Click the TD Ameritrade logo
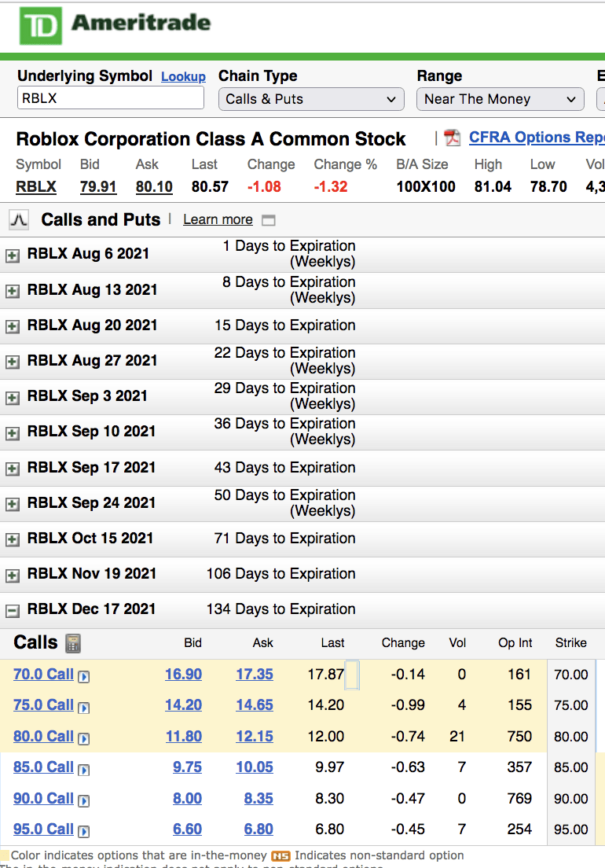The image size is (605, 868). [115, 25]
